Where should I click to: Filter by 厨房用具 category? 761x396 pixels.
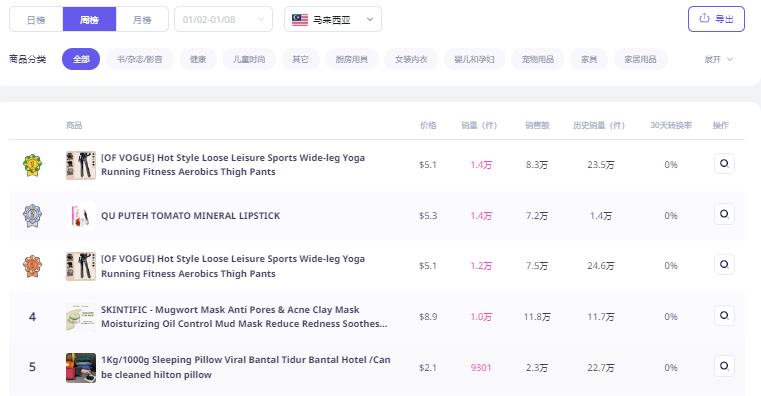click(x=352, y=59)
